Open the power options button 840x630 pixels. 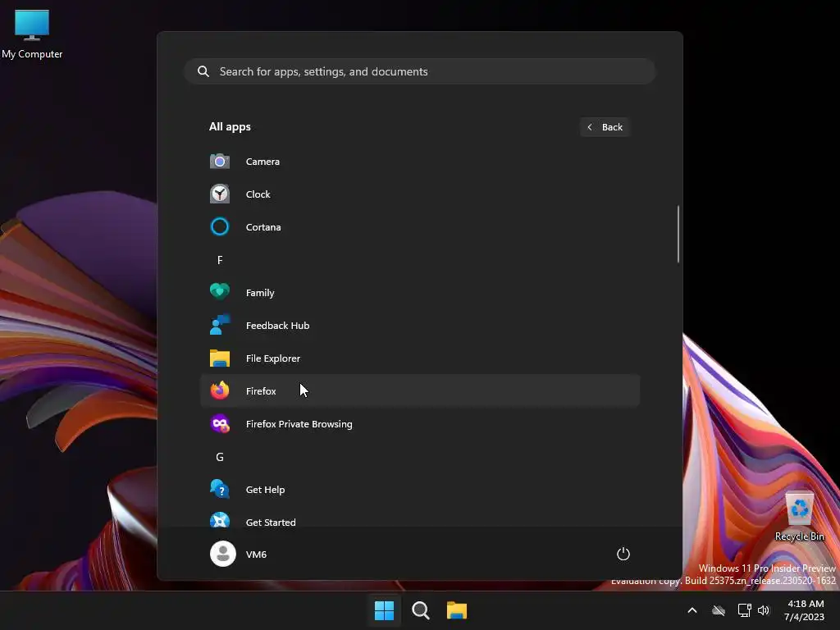tap(623, 554)
